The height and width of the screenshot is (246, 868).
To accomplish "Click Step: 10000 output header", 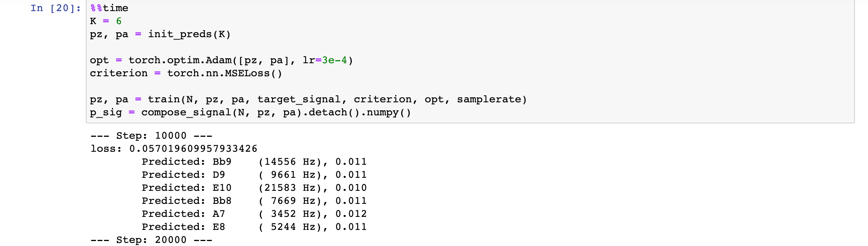I will 151,136.
